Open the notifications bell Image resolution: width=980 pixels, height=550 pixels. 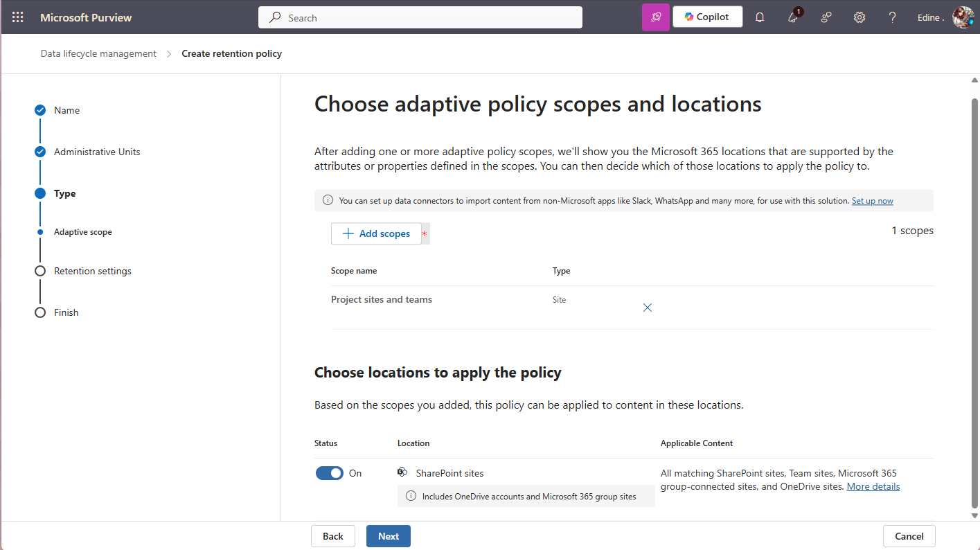pos(759,17)
